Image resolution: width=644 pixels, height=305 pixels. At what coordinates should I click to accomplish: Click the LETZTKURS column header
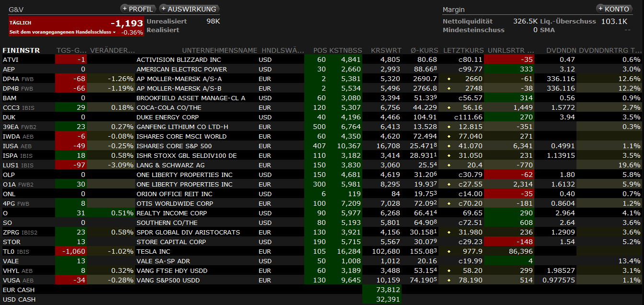[463, 50]
